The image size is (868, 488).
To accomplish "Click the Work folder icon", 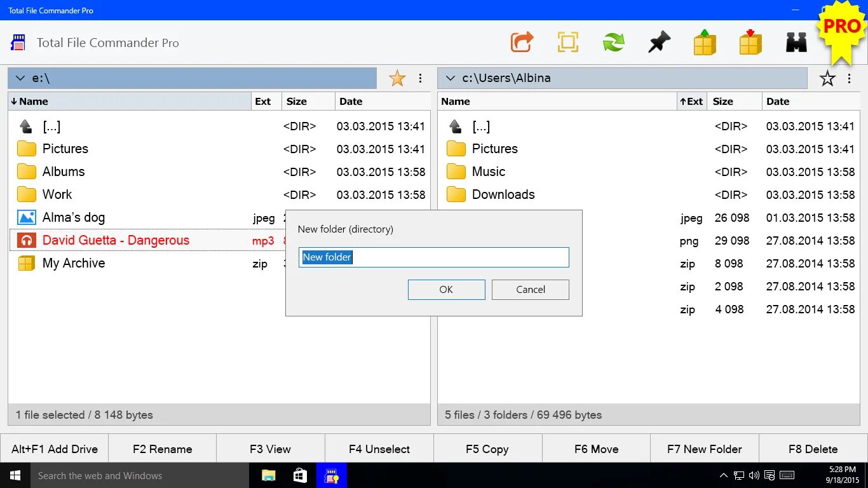I will 26,194.
